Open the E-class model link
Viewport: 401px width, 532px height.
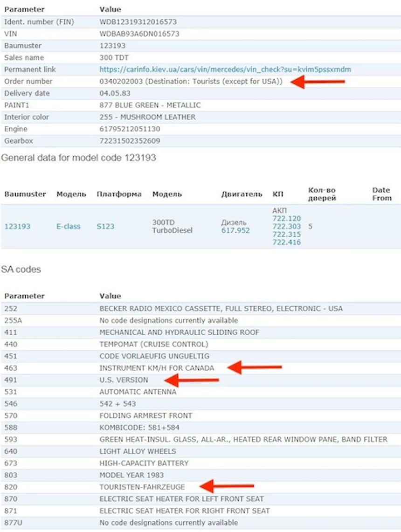[x=68, y=227]
